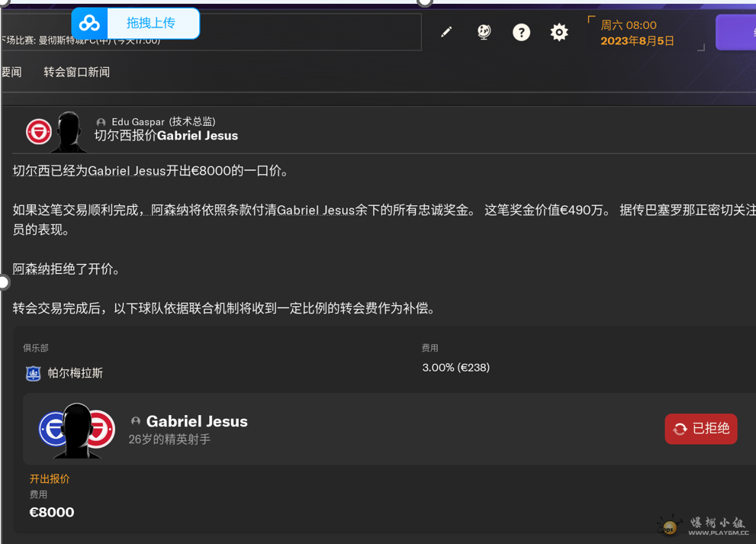The width and height of the screenshot is (756, 544).
Task: Open the Edu Gaspar (技术总监) name link
Action: 163,121
